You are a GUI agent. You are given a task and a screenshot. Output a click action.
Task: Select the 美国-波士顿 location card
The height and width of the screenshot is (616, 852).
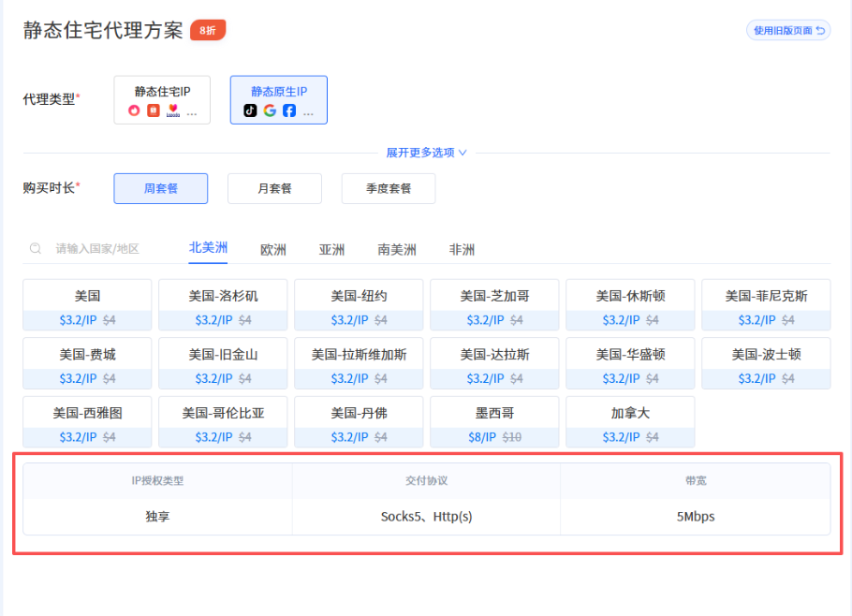766,363
